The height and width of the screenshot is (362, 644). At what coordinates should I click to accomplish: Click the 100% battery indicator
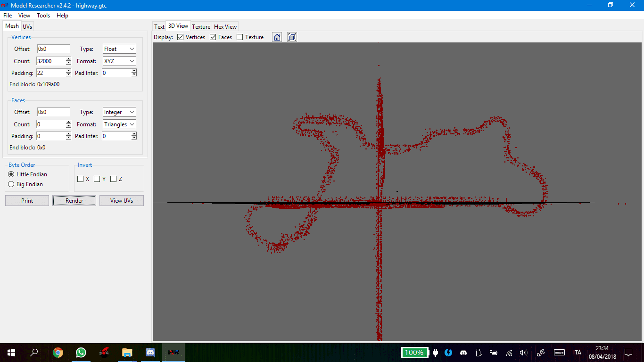(414, 352)
